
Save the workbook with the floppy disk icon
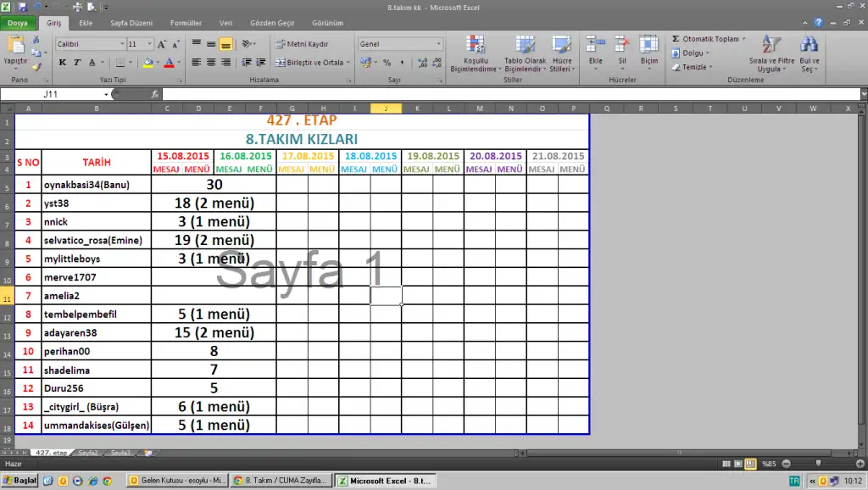click(22, 7)
